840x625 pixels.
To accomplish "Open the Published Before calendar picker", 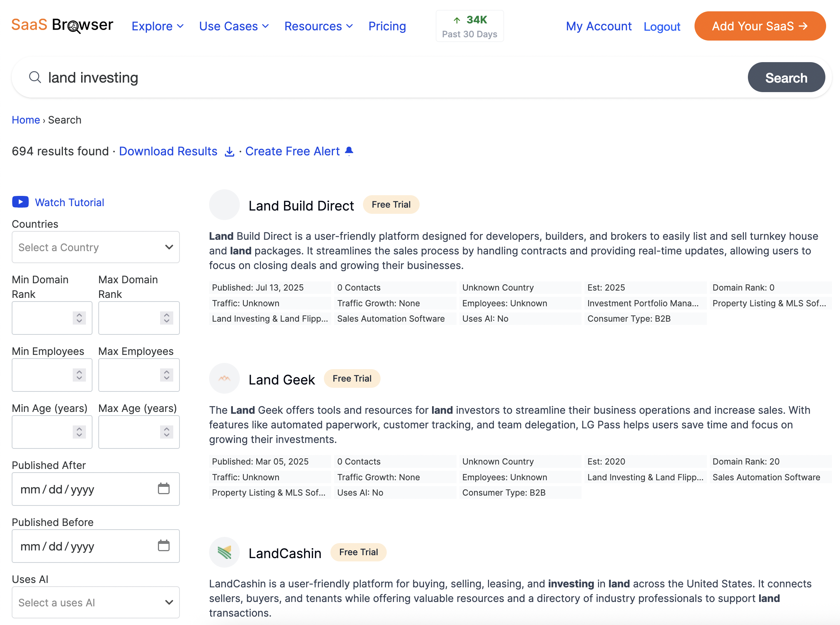I will [x=163, y=546].
